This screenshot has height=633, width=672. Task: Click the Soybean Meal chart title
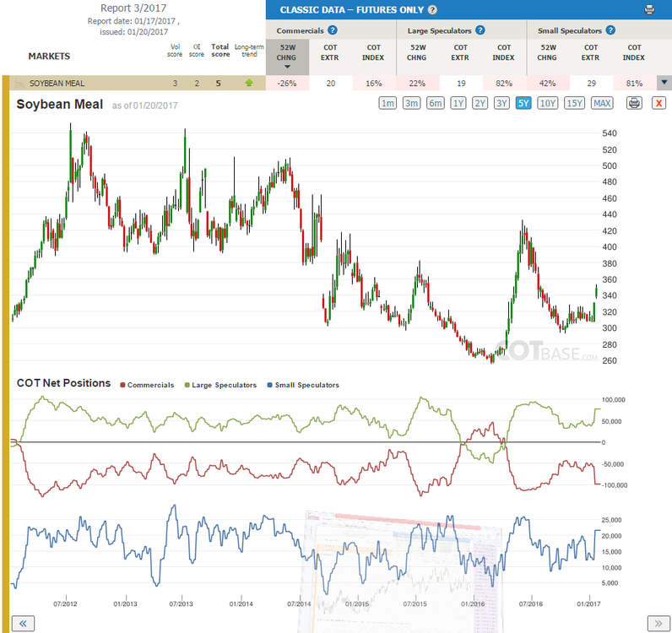60,104
